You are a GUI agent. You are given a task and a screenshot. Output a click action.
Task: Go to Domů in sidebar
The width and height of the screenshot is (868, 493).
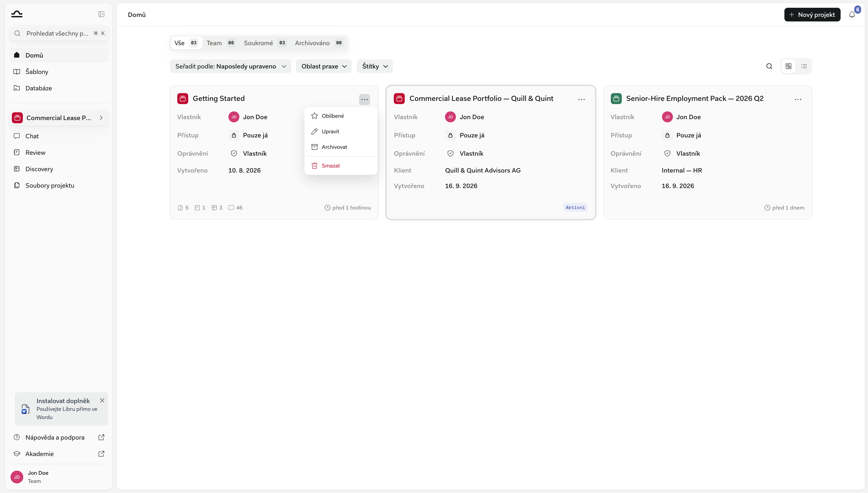(x=59, y=55)
